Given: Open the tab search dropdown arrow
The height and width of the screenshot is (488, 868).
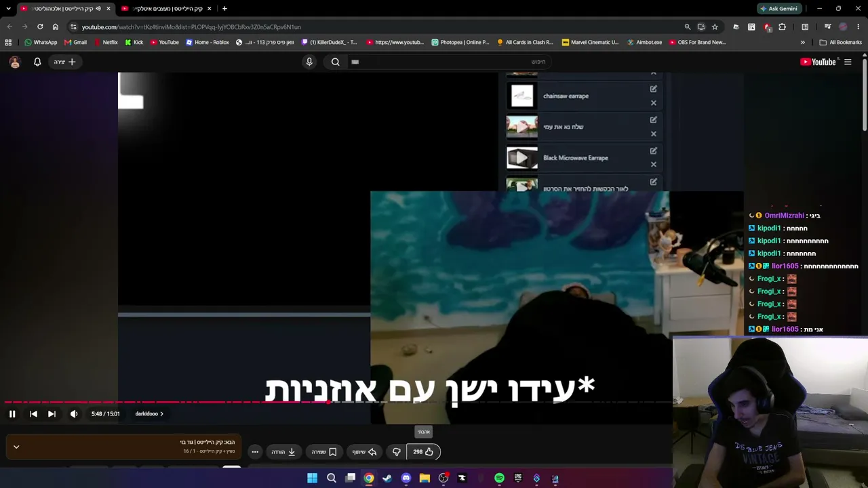Looking at the screenshot, I should [x=8, y=9].
